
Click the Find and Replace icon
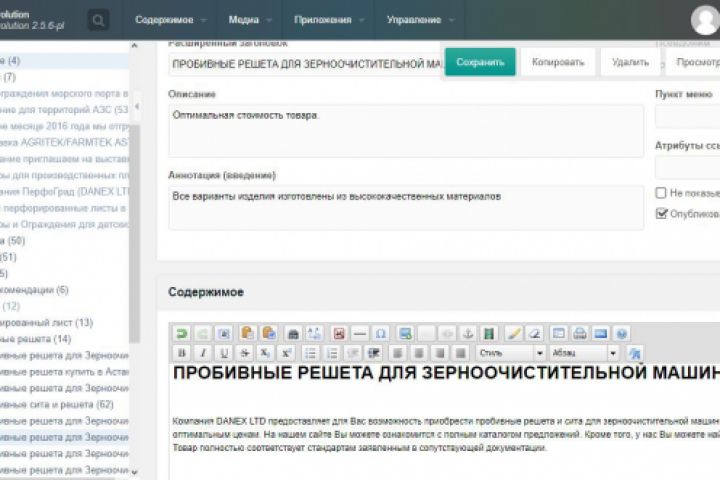pos(314,333)
